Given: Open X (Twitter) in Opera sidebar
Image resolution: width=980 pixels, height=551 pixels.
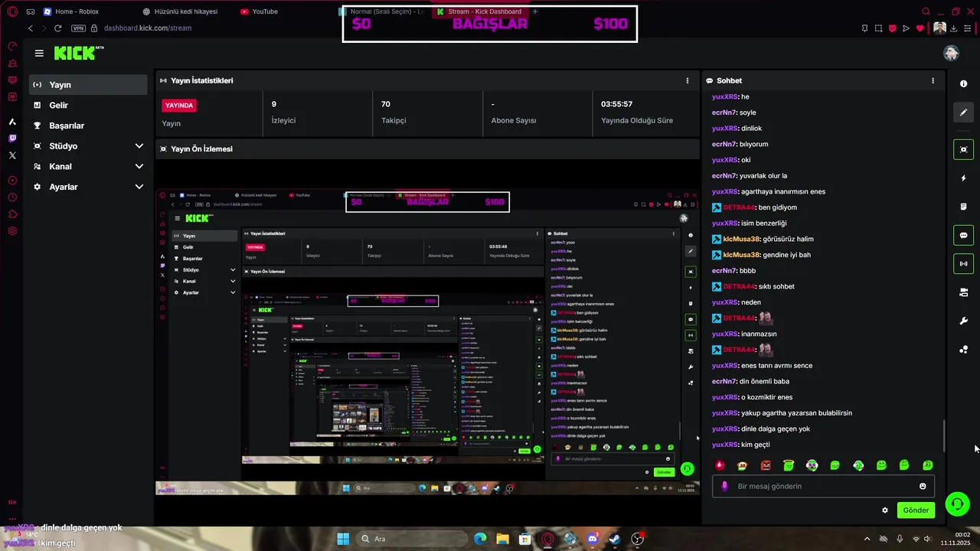Looking at the screenshot, I should tap(12, 155).
